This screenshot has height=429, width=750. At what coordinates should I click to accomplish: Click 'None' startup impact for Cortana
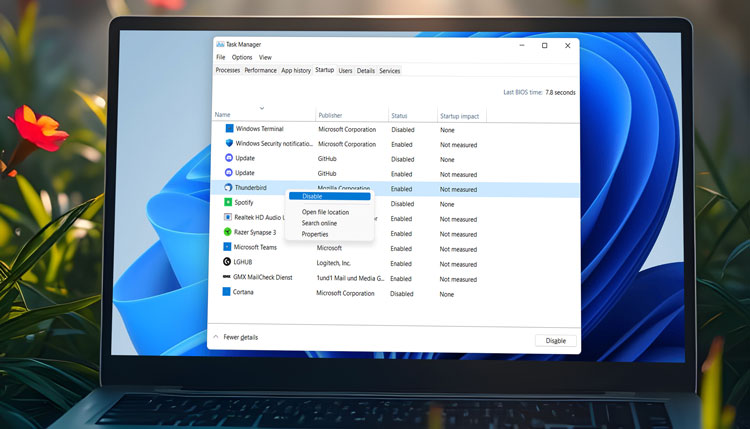[x=447, y=294]
